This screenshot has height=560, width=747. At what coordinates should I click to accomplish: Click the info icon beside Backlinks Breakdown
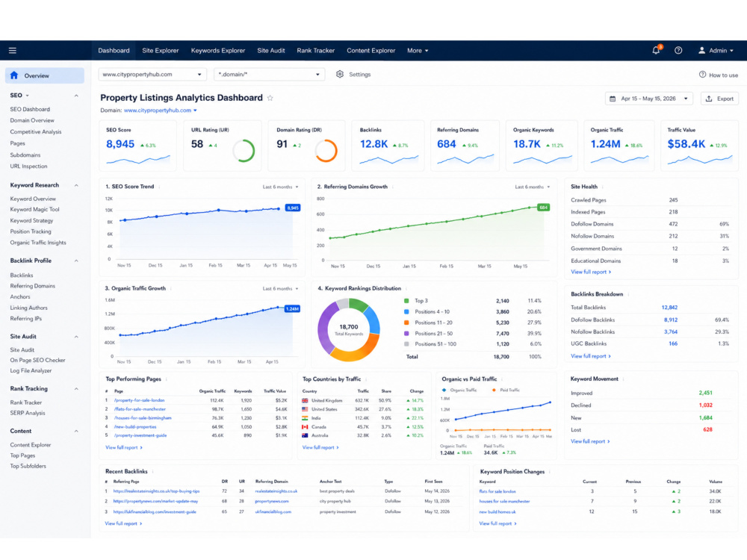[x=628, y=294]
